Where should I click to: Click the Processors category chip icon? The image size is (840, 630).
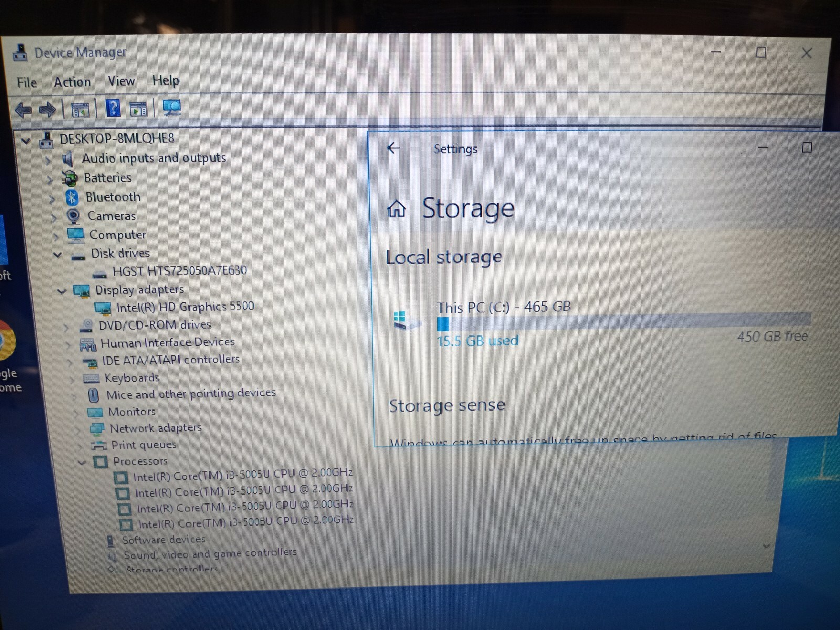point(101,462)
